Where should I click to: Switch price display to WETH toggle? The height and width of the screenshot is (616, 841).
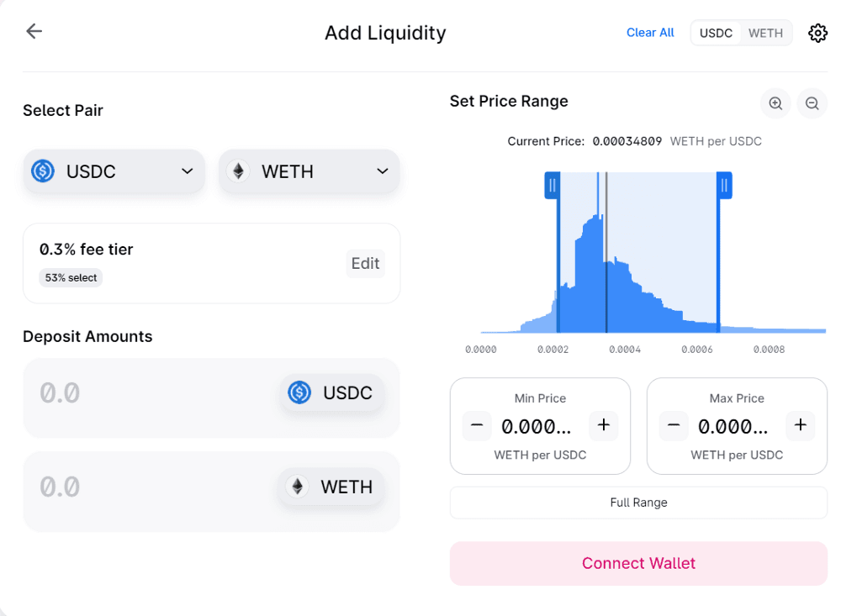click(x=765, y=34)
